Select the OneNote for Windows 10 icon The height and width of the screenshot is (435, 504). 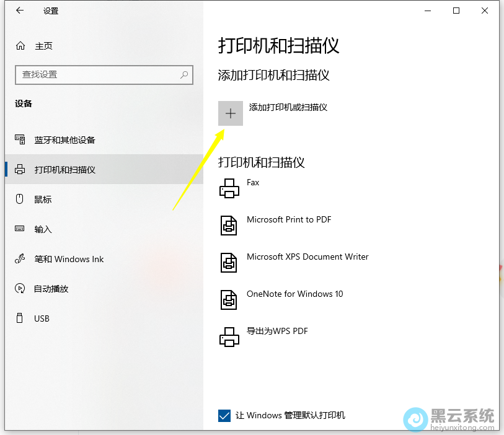(x=229, y=299)
